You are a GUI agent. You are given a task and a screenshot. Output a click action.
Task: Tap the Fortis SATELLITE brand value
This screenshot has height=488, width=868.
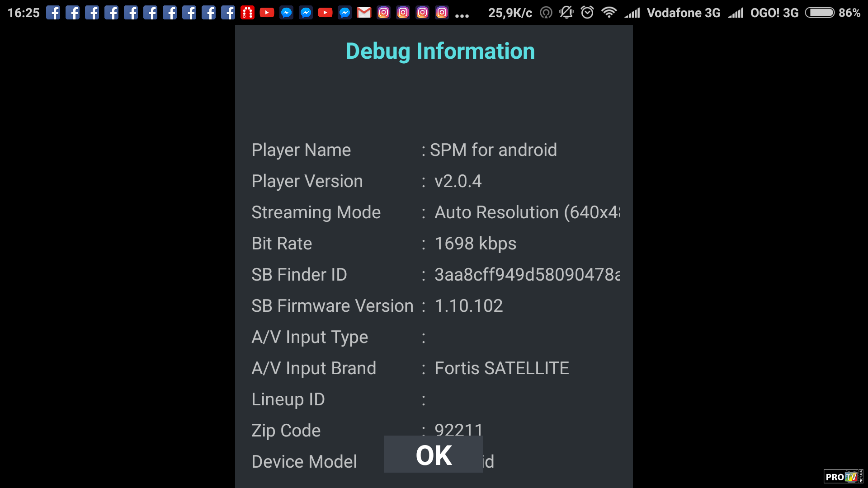(x=501, y=368)
